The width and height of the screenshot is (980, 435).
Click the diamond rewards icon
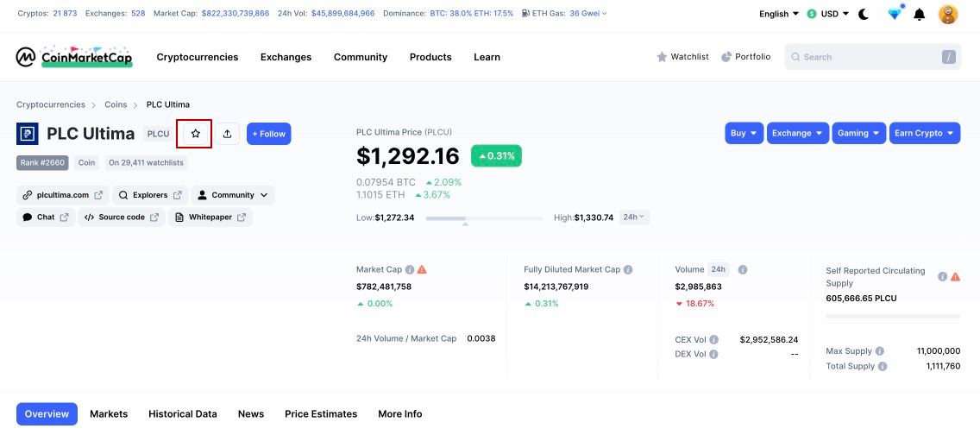point(895,14)
